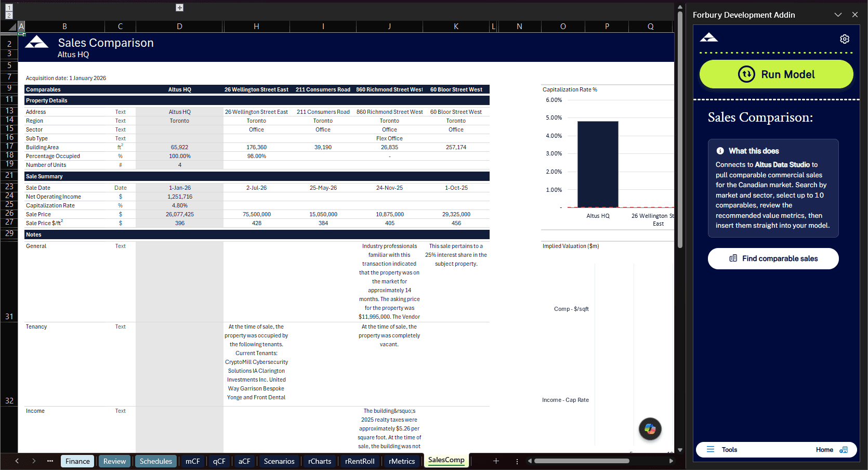Go to next sheet tabs with right arrow
The image size is (868, 470).
tap(34, 461)
